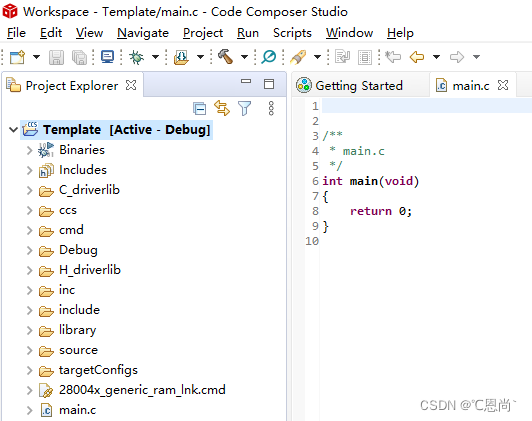The height and width of the screenshot is (421, 532).
Task: Click the Save All toolbar icon
Action: pyautogui.click(x=80, y=57)
